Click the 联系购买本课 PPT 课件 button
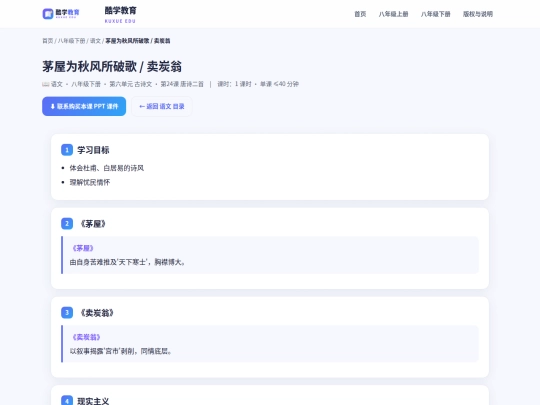 [84, 106]
